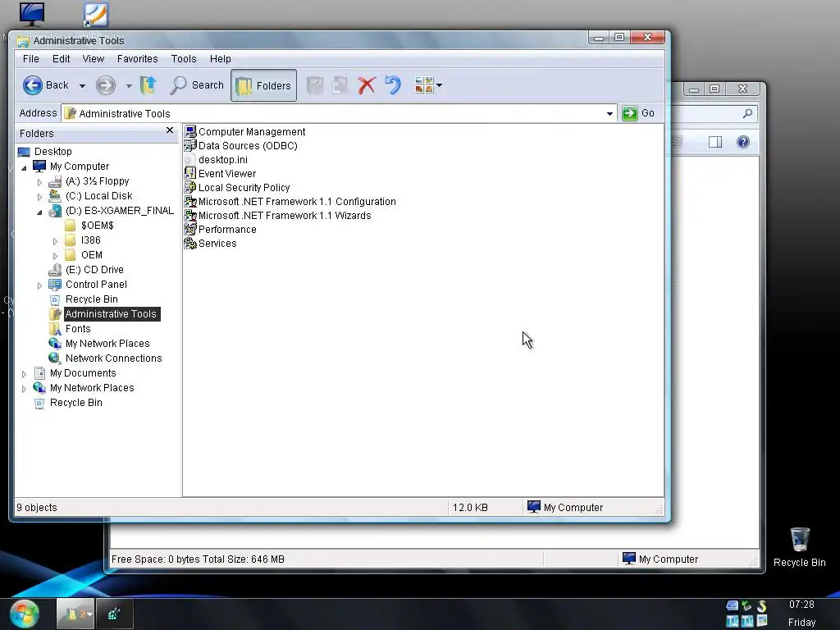Expand the (A:) 3½ Floppy node

(39, 182)
